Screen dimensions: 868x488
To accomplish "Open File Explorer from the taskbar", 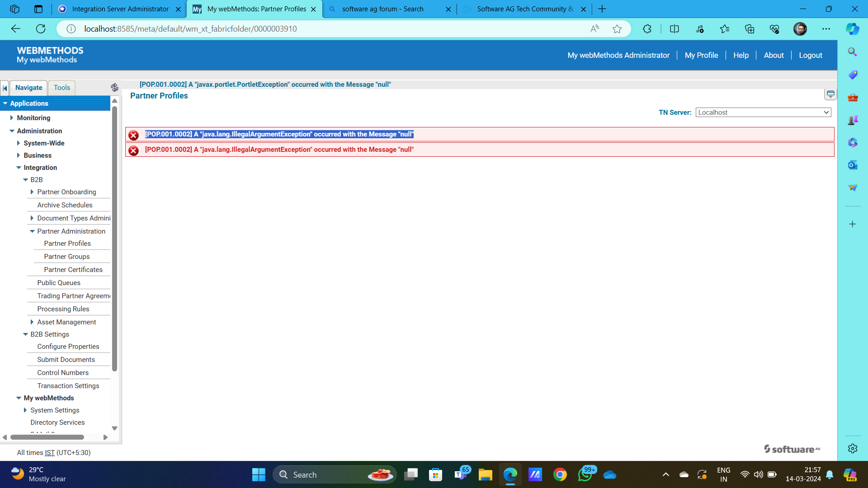I will [485, 474].
